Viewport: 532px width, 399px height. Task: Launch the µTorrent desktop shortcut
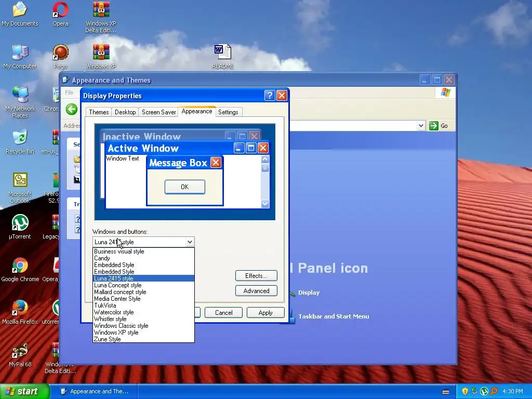(20, 227)
